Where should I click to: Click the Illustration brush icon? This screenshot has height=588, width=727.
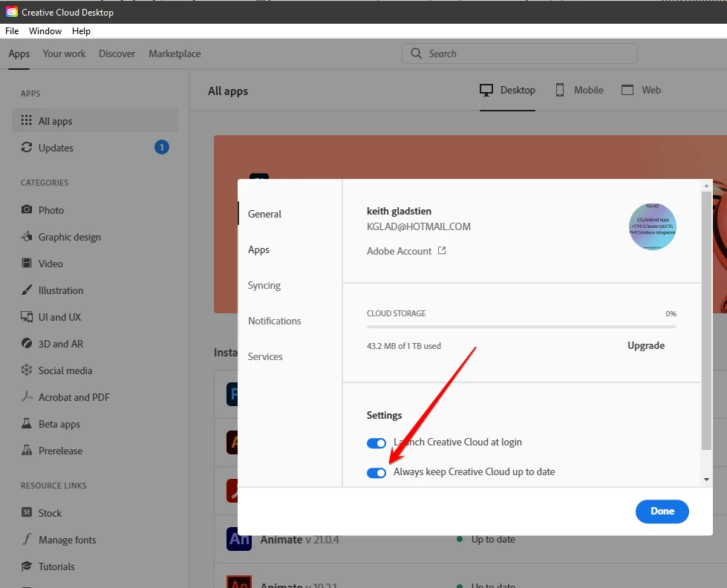click(x=27, y=290)
